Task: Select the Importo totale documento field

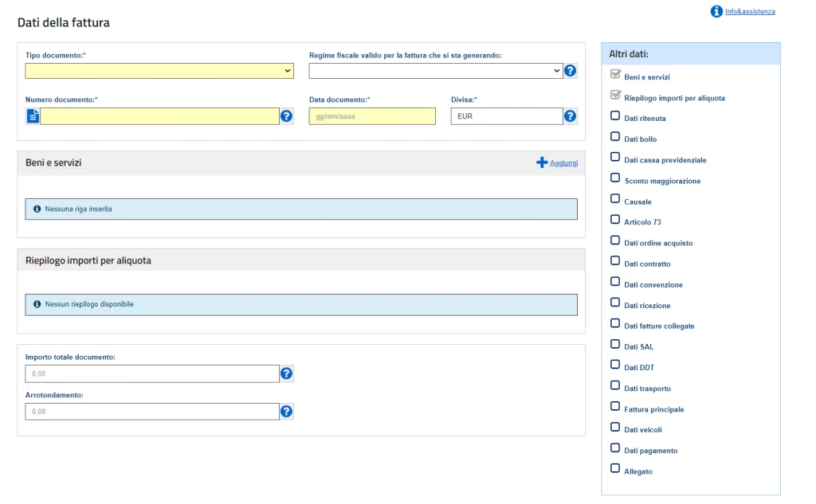Action: 151,373
